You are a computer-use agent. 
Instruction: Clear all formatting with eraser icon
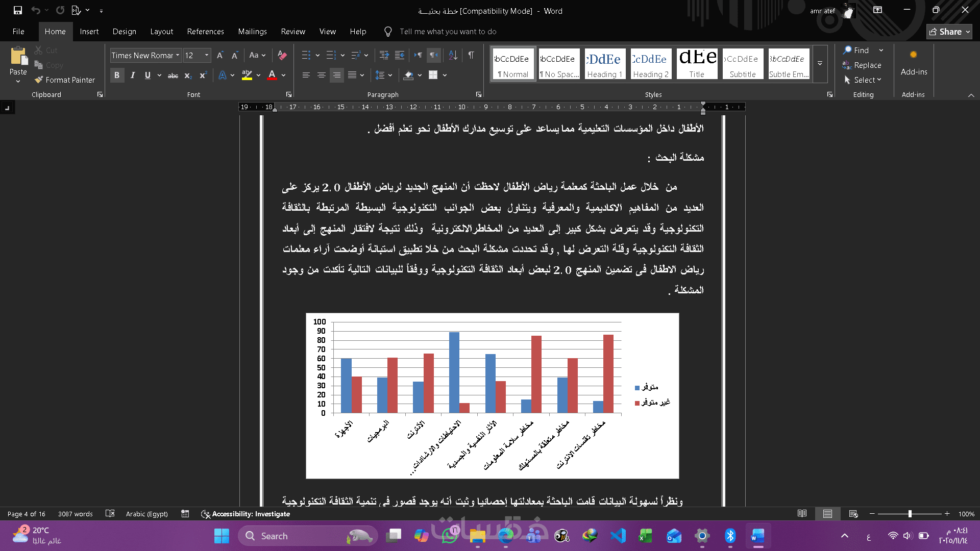[282, 55]
